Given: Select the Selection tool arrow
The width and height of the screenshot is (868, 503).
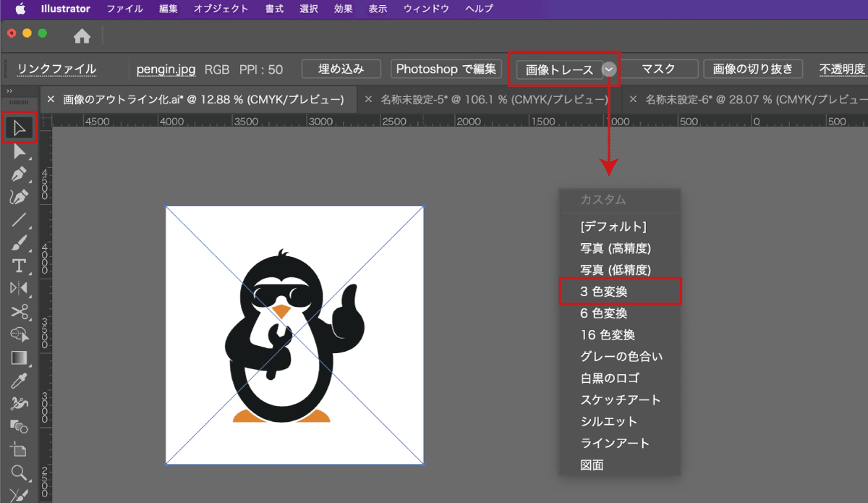Looking at the screenshot, I should pos(19,128).
